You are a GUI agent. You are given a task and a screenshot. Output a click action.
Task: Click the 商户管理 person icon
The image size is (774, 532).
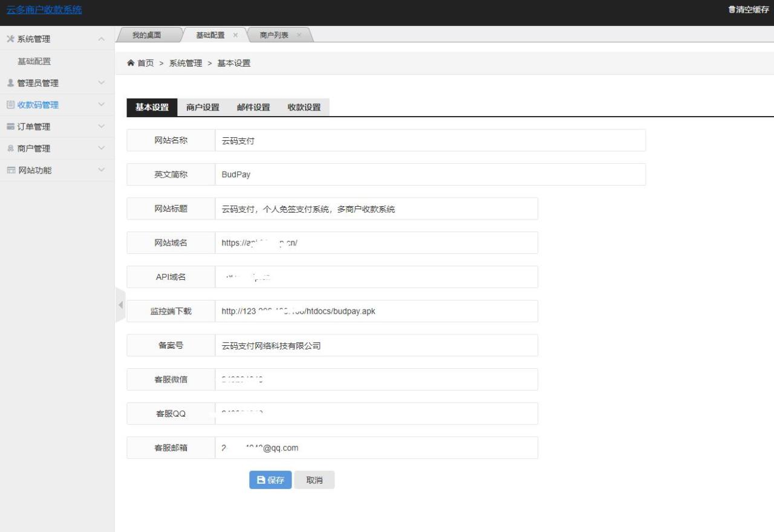(10, 148)
